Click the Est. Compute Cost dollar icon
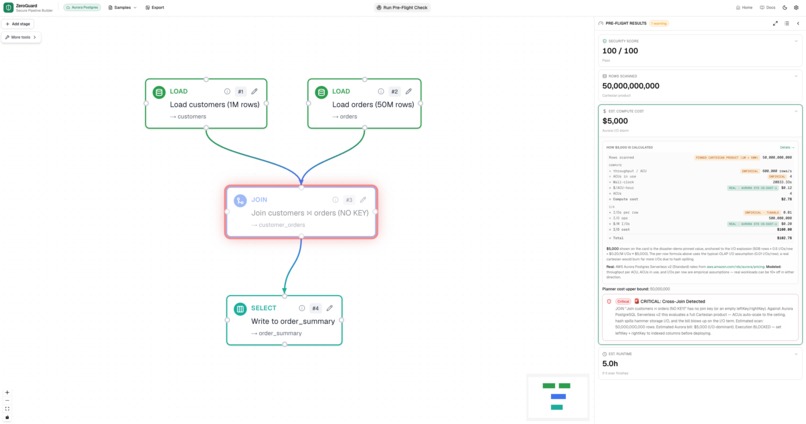The height and width of the screenshot is (424, 806). (x=604, y=111)
